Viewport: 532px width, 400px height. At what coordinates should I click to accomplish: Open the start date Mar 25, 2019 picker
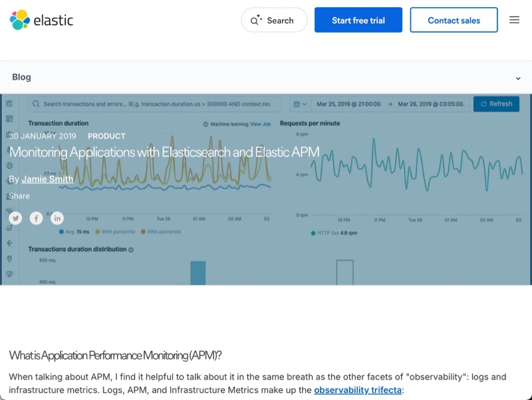348,104
